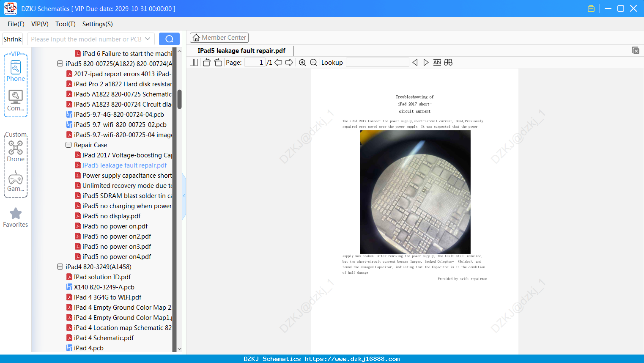
Task: Toggle two-page view layout icon
Action: click(194, 63)
